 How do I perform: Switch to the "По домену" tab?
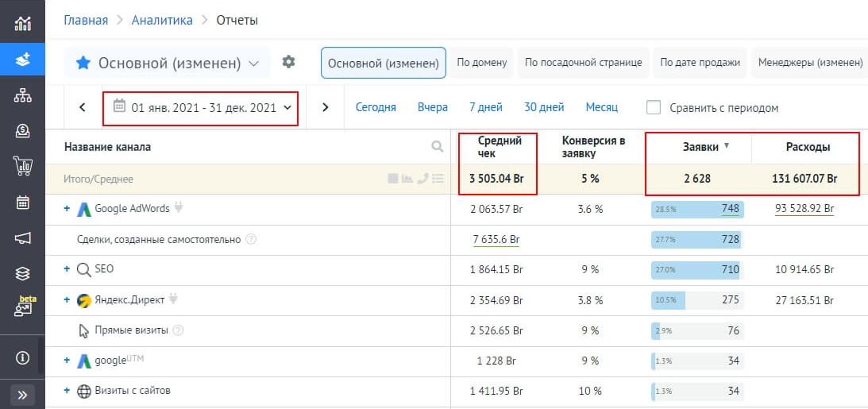tap(481, 62)
